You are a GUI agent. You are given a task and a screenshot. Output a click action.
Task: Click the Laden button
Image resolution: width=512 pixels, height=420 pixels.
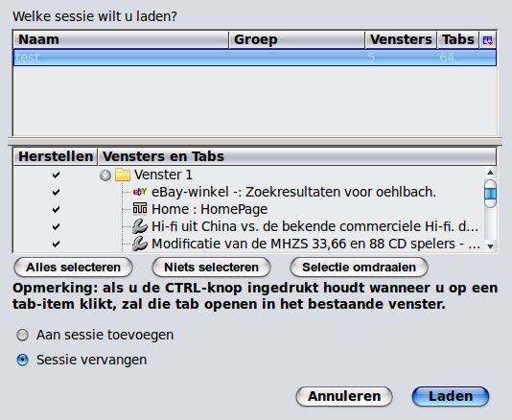pyautogui.click(x=451, y=396)
